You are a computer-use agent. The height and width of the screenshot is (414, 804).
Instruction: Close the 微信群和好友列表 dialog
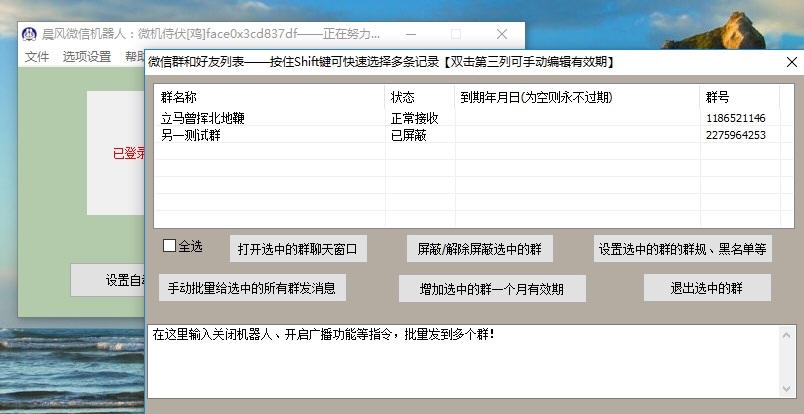(x=791, y=62)
